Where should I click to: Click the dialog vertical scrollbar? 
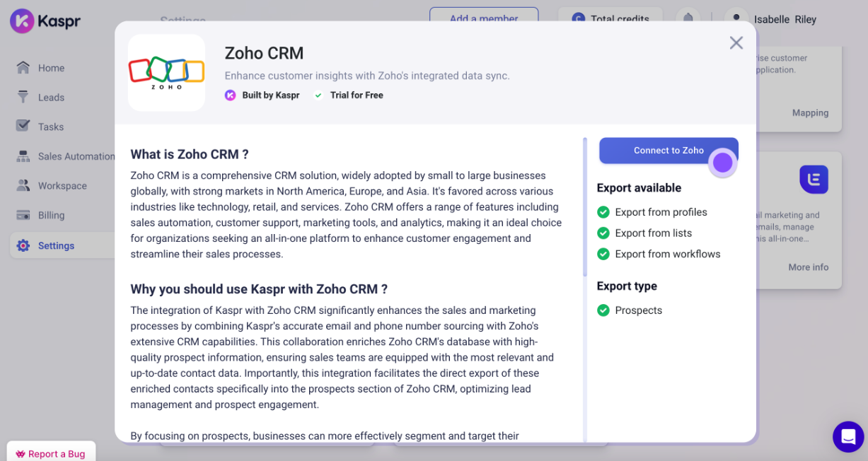tap(584, 206)
